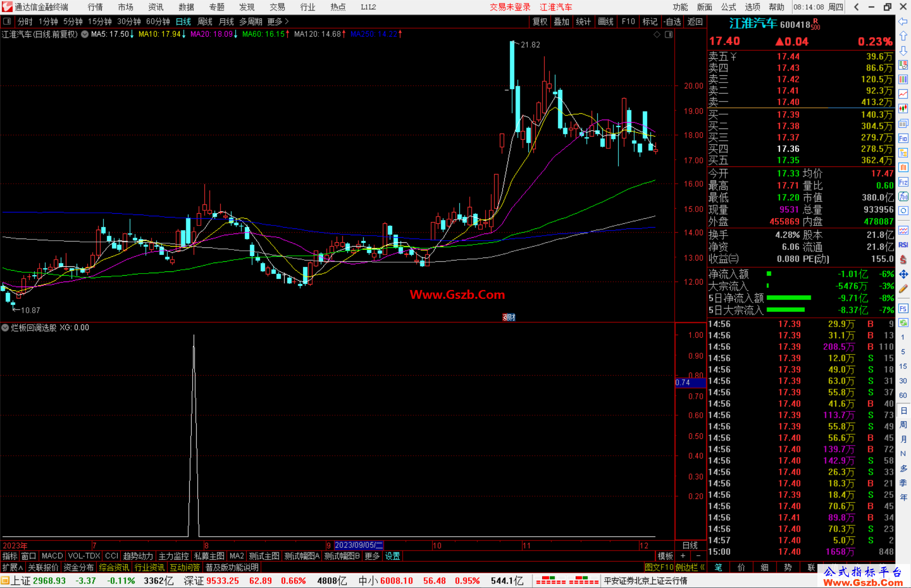Expand the 更多 periods chevron in top toolbar
The image size is (911, 588).
click(278, 21)
